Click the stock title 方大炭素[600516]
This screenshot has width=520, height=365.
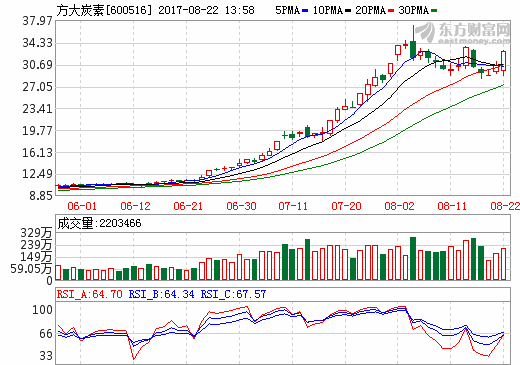pyautogui.click(x=104, y=10)
